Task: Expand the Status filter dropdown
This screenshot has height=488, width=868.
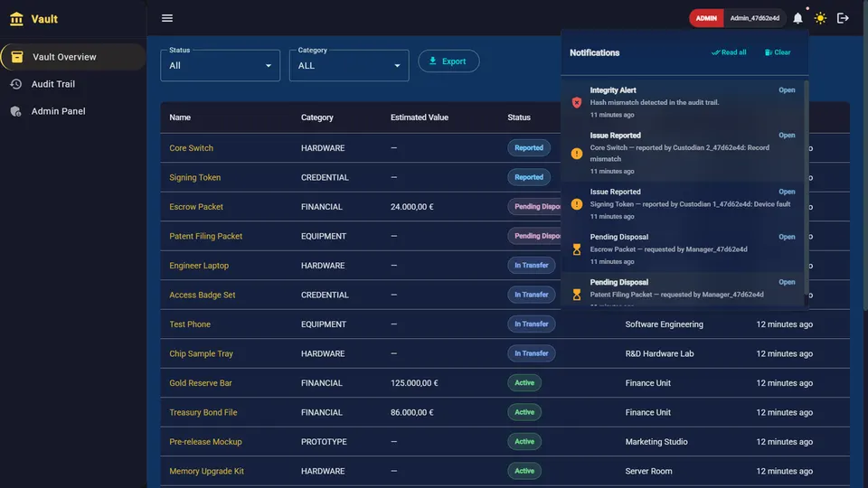Action: tap(221, 65)
